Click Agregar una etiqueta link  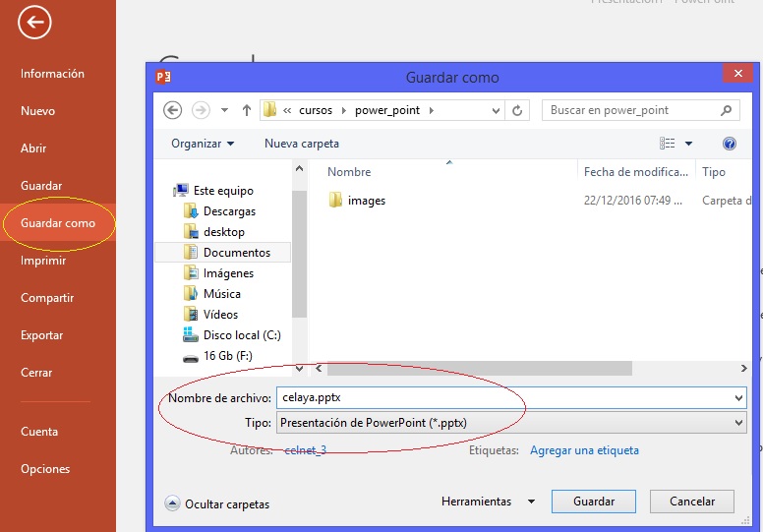584,450
